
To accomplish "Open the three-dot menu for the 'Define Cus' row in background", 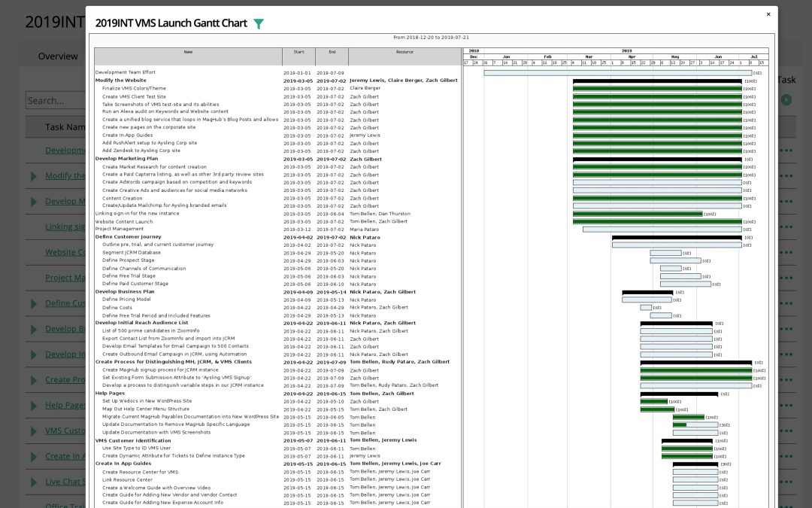I will point(786,303).
